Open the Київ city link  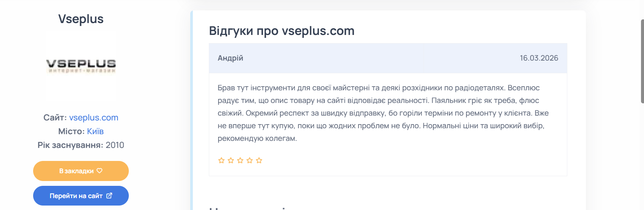click(x=95, y=131)
